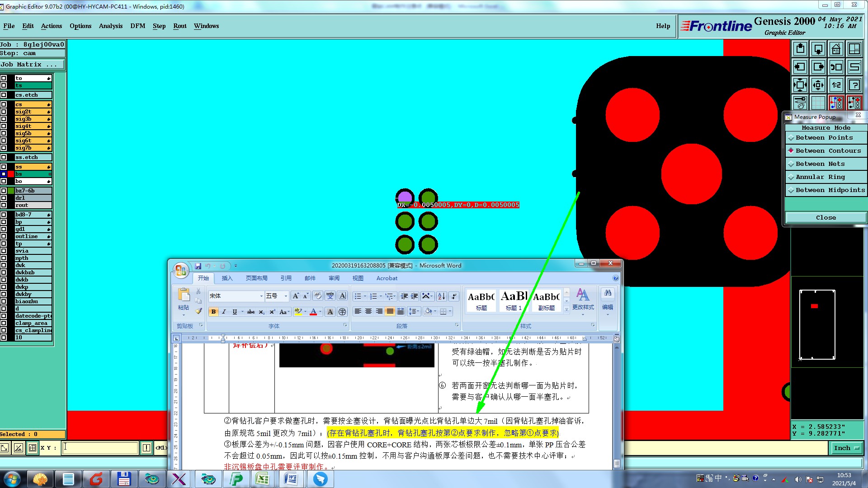Click the colored net layers icon
This screenshot has height=488, width=868.
pos(836,103)
